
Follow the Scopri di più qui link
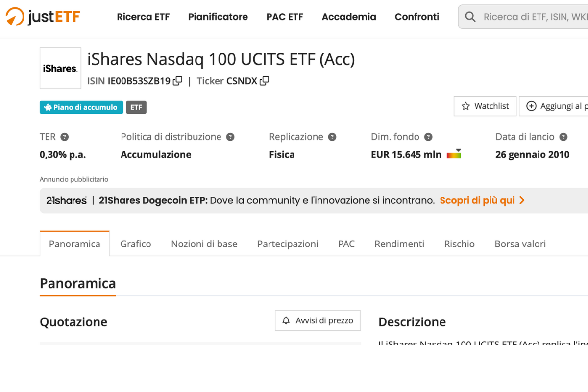482,200
